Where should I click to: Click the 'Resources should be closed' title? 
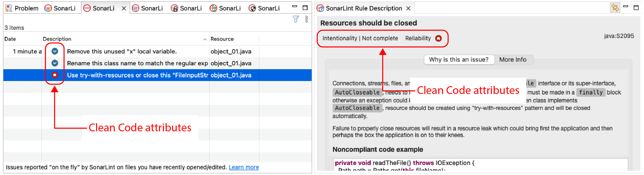[368, 23]
